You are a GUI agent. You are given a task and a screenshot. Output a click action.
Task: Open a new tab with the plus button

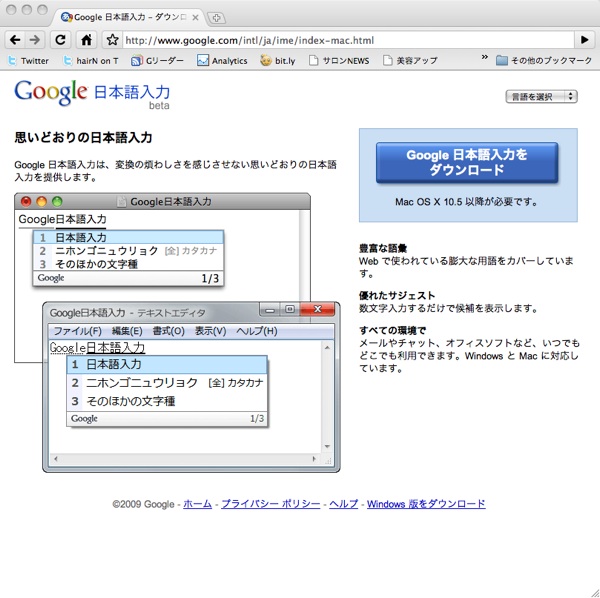tap(216, 18)
